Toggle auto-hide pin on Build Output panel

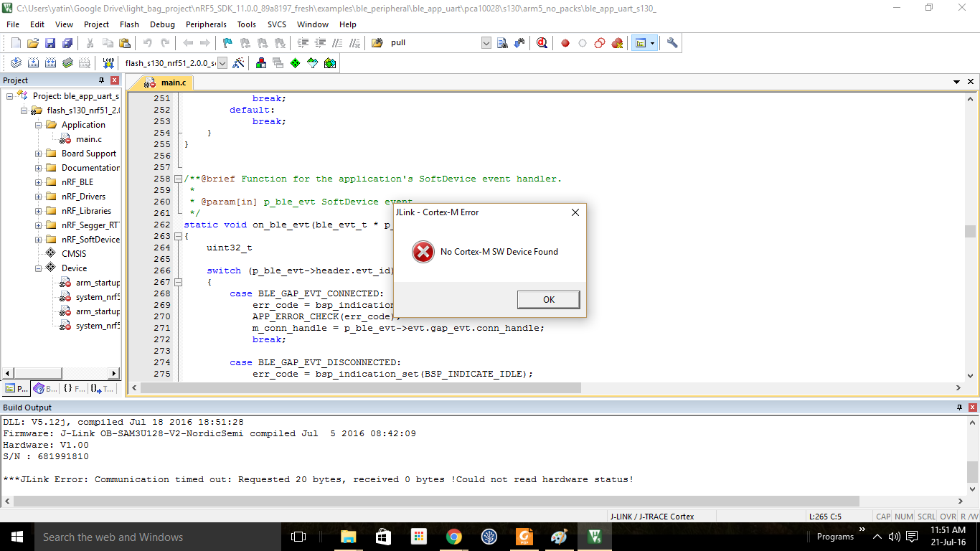[x=960, y=408]
